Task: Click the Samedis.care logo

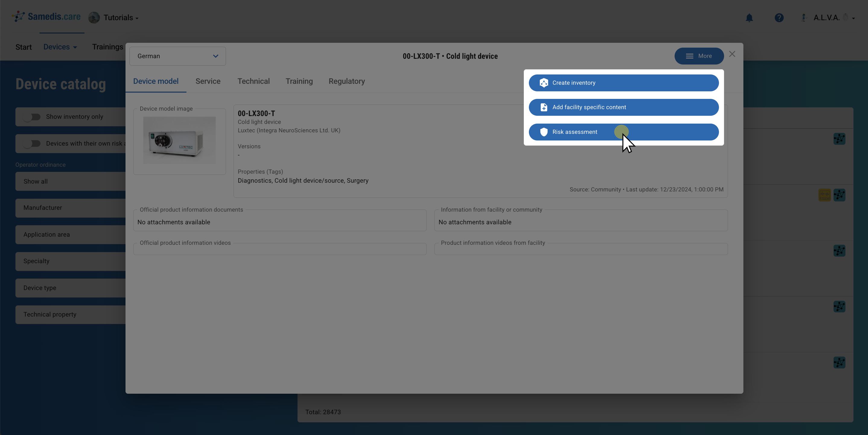Action: click(46, 17)
